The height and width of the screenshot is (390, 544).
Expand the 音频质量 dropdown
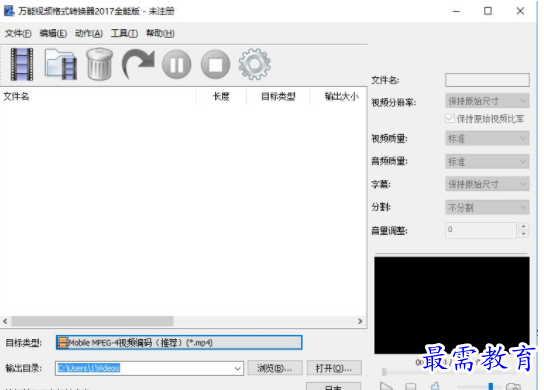(x=487, y=162)
